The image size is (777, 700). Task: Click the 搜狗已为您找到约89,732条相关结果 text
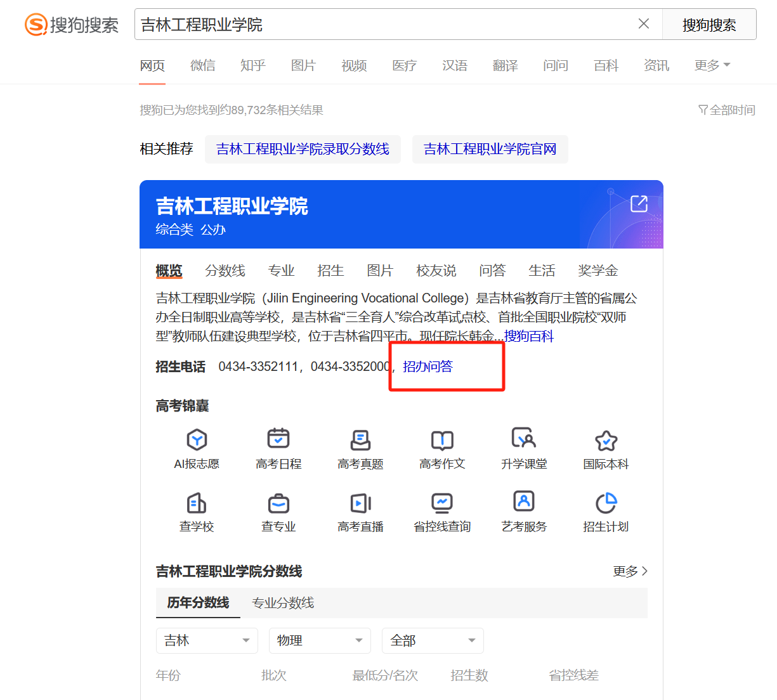pyautogui.click(x=232, y=110)
